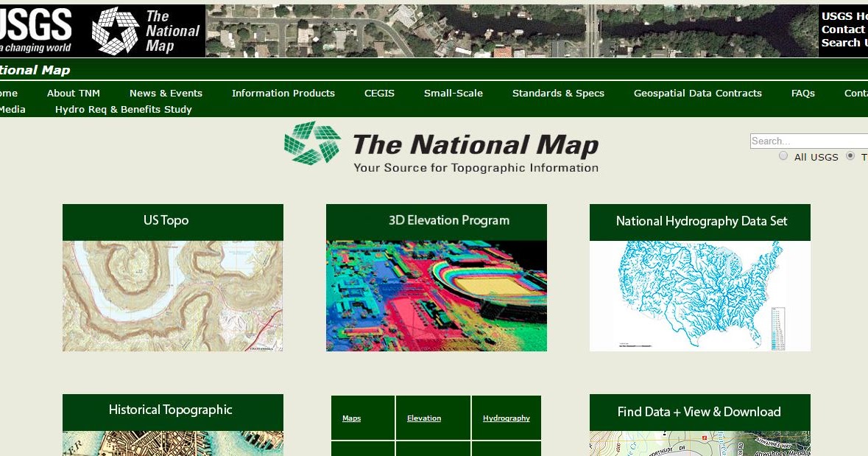This screenshot has width=868, height=456.
Task: Open the 3D Elevation Program image
Action: pos(436,295)
